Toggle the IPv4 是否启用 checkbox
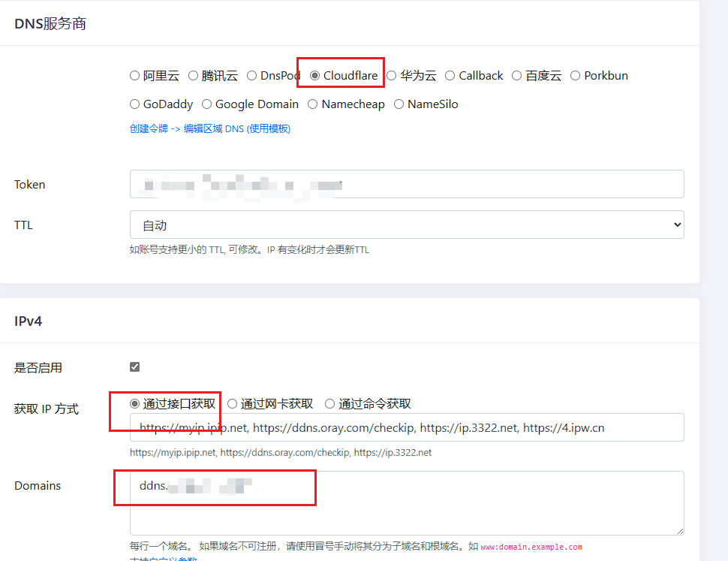This screenshot has width=728, height=561. pos(135,367)
